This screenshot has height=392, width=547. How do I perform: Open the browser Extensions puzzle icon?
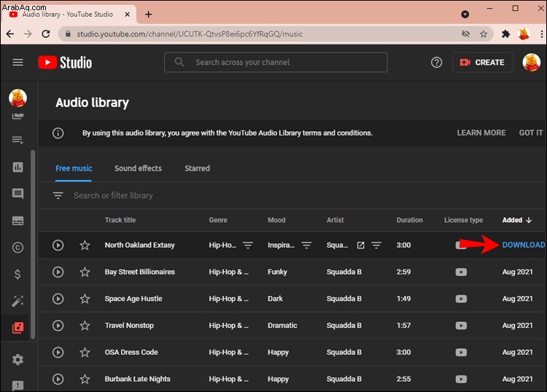tap(505, 34)
